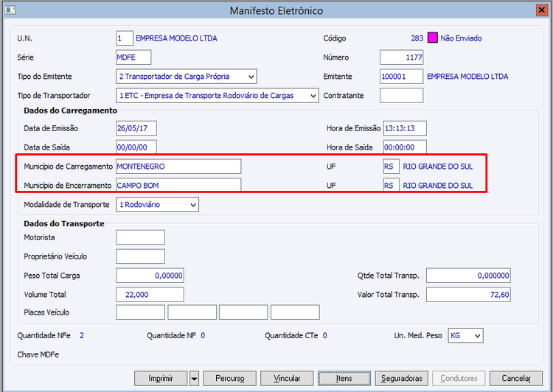Click the Não Enviado status text
This screenshot has width=553, height=392.
[x=461, y=38]
